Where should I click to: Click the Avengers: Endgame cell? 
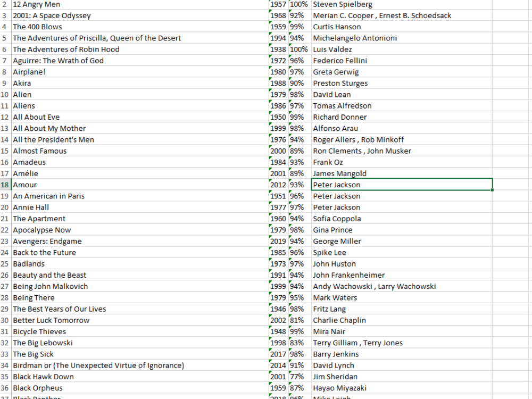(x=140, y=241)
